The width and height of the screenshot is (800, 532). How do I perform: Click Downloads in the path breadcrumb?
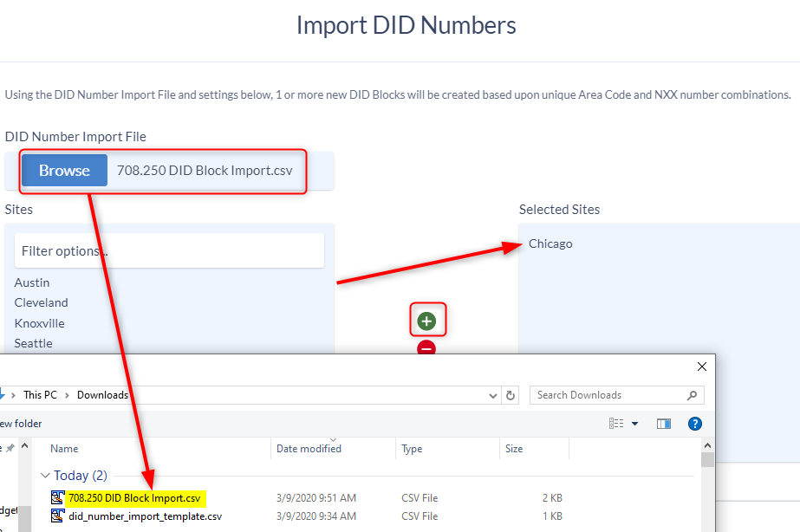102,395
